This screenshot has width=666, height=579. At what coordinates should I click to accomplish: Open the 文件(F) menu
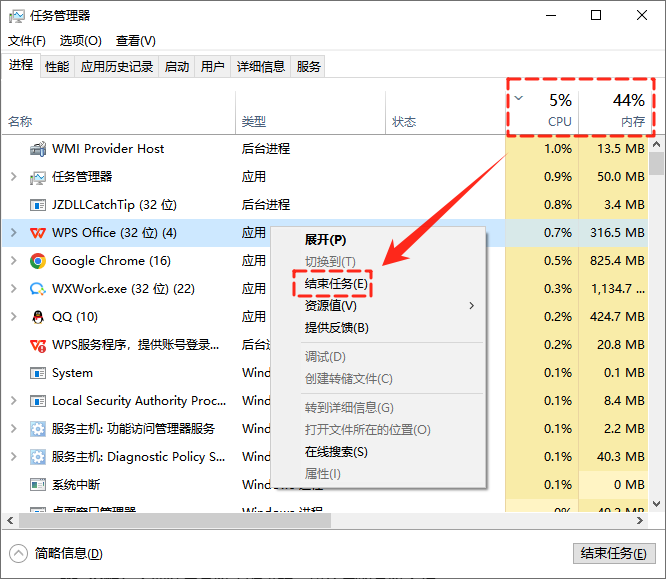(x=27, y=41)
